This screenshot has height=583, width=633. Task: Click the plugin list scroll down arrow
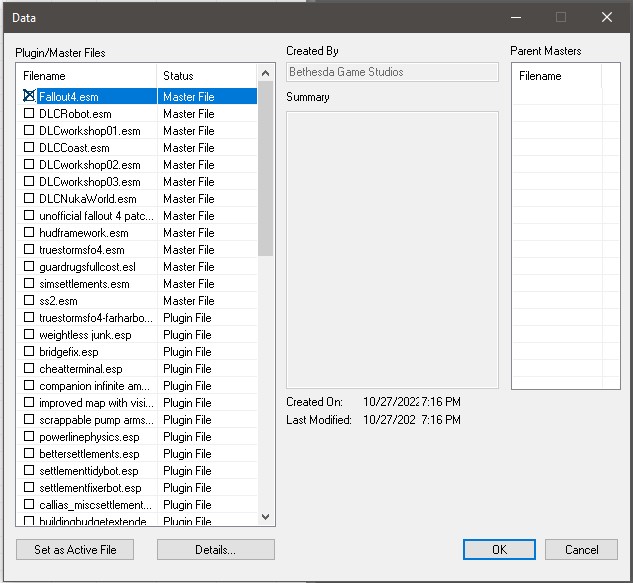[265, 516]
